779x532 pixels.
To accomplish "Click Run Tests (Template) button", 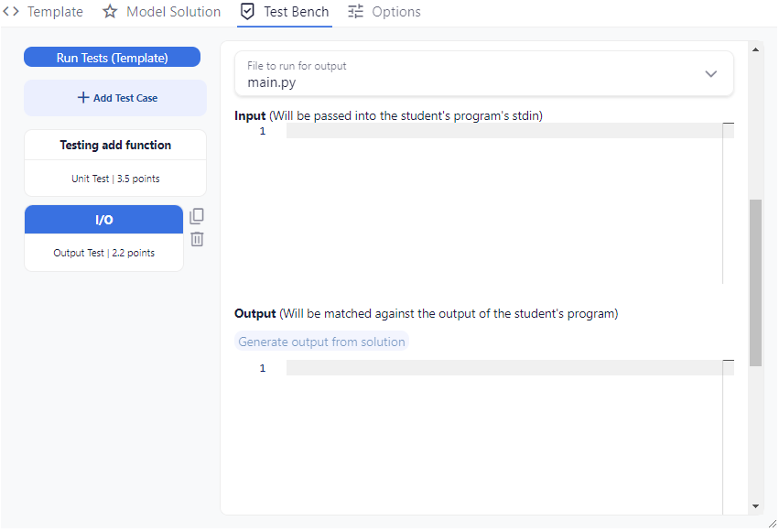I will [x=113, y=57].
